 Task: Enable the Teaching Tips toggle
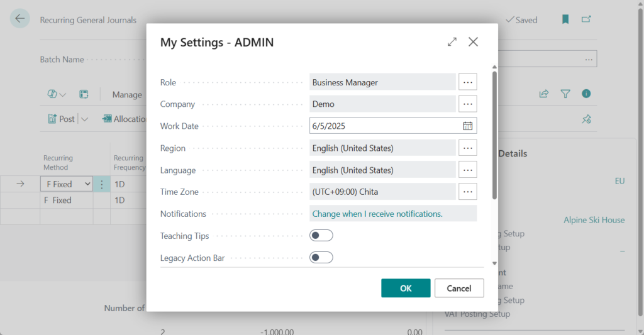[x=321, y=236]
